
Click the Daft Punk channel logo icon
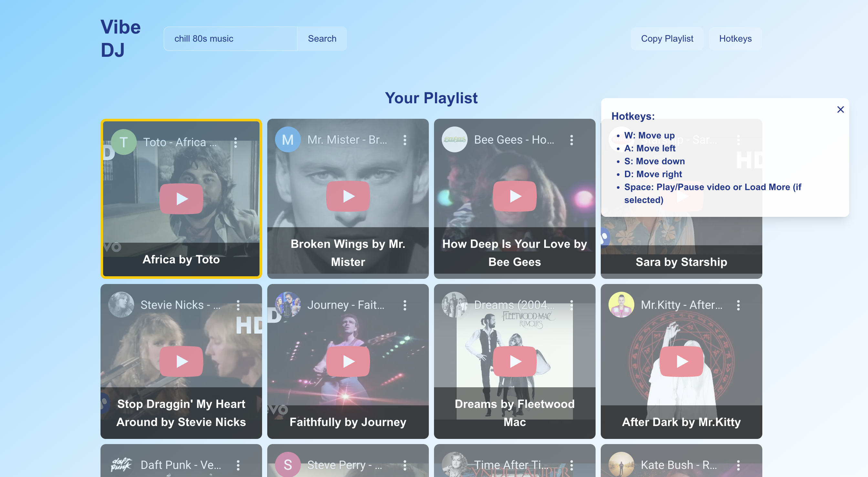(x=121, y=464)
